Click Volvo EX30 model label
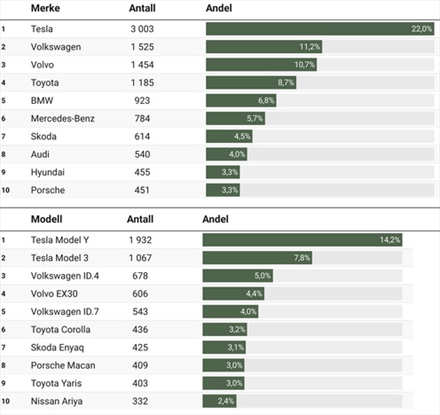440x415 pixels. pos(54,294)
